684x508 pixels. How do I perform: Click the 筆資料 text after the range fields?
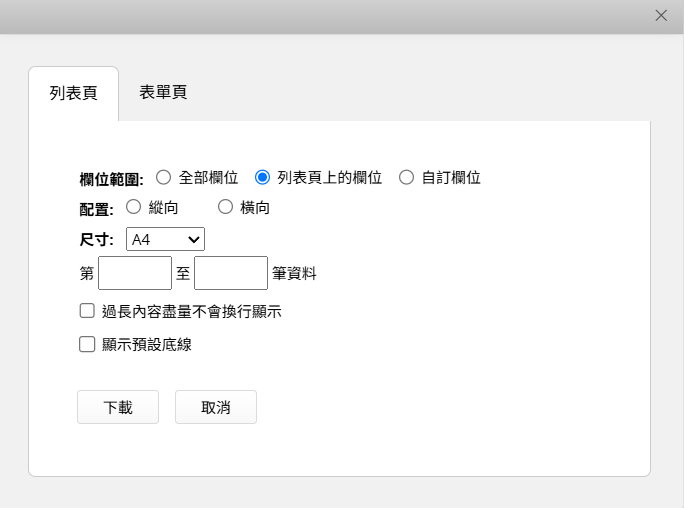294,272
